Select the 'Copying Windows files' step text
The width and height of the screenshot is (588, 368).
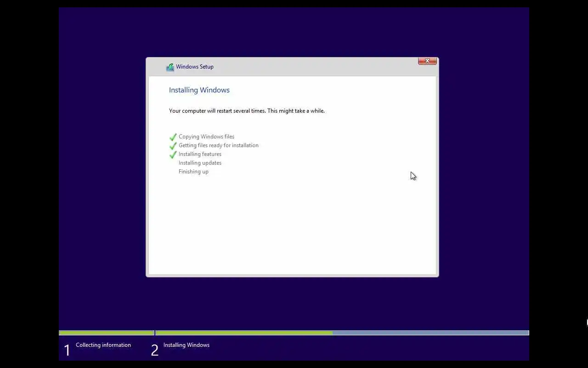coord(206,137)
